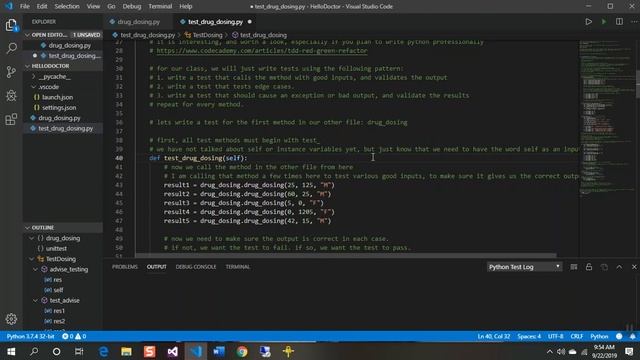Open the Windows Start menu
The image size is (640, 360).
11,351
